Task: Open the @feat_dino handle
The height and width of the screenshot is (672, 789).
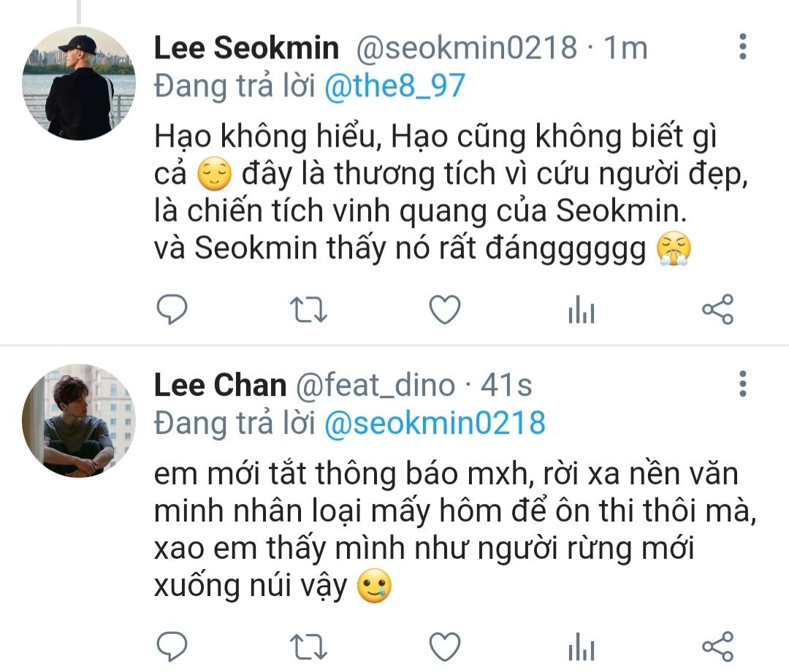Action: (376, 385)
